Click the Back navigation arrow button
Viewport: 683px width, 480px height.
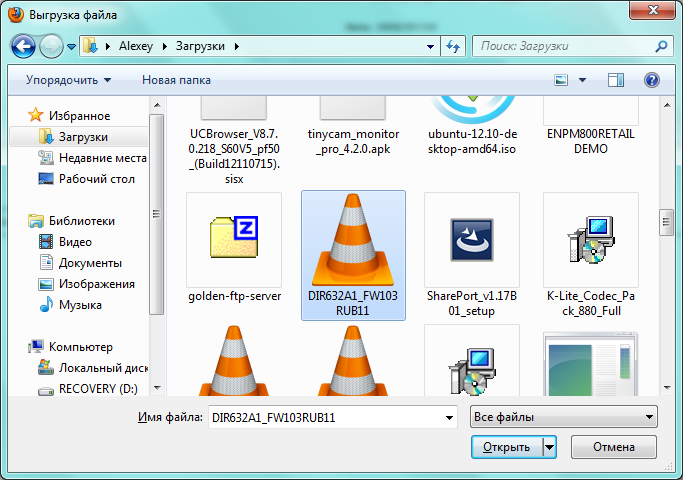point(24,46)
